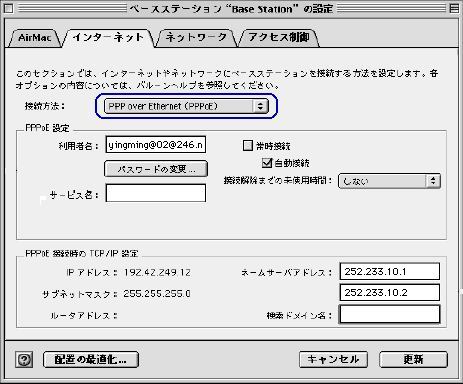Click the 配置の最適化 button
The width and height of the screenshot is (463, 384).
[91, 359]
